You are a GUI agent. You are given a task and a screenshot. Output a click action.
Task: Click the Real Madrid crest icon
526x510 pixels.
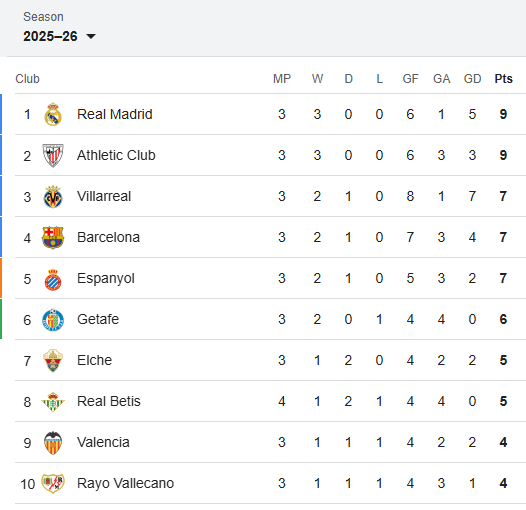pyautogui.click(x=53, y=114)
